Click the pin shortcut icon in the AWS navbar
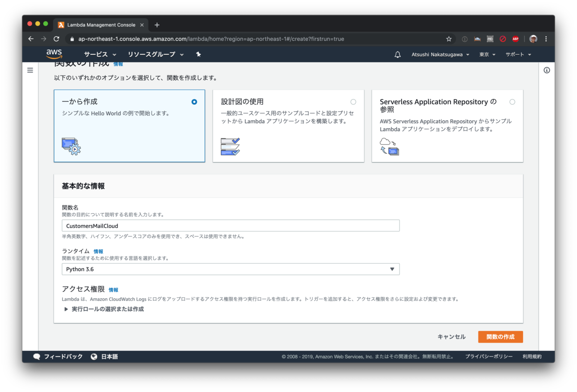This screenshot has width=577, height=392. [199, 55]
